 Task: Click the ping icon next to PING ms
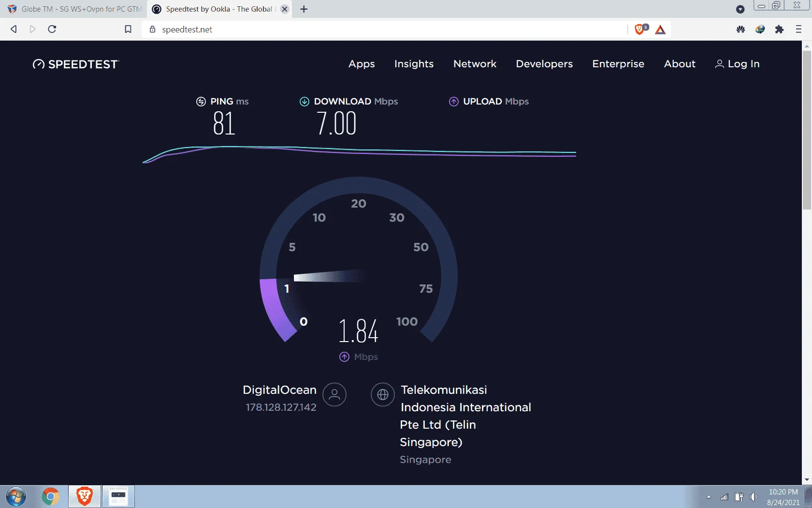[201, 102]
